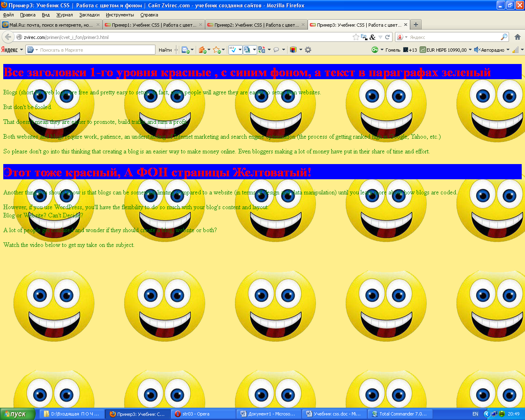
Task: Close the Mail.Ru tab
Action: [98, 25]
